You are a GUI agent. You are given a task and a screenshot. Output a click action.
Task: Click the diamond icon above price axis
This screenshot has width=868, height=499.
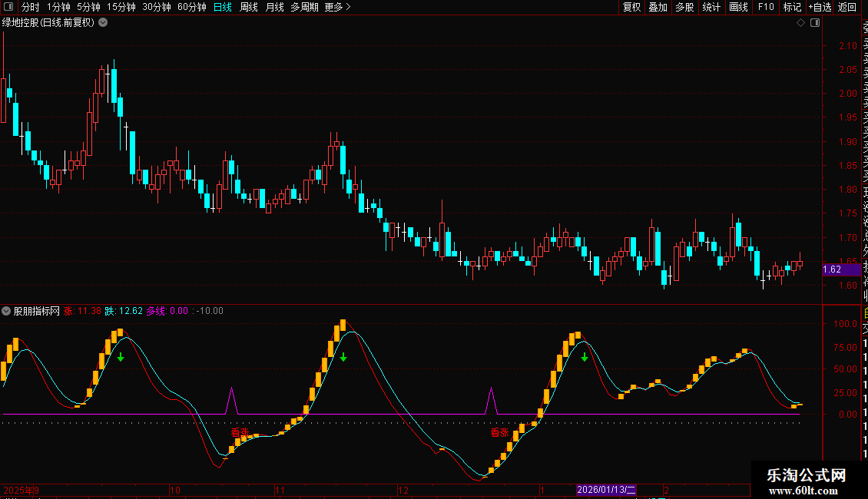point(800,22)
